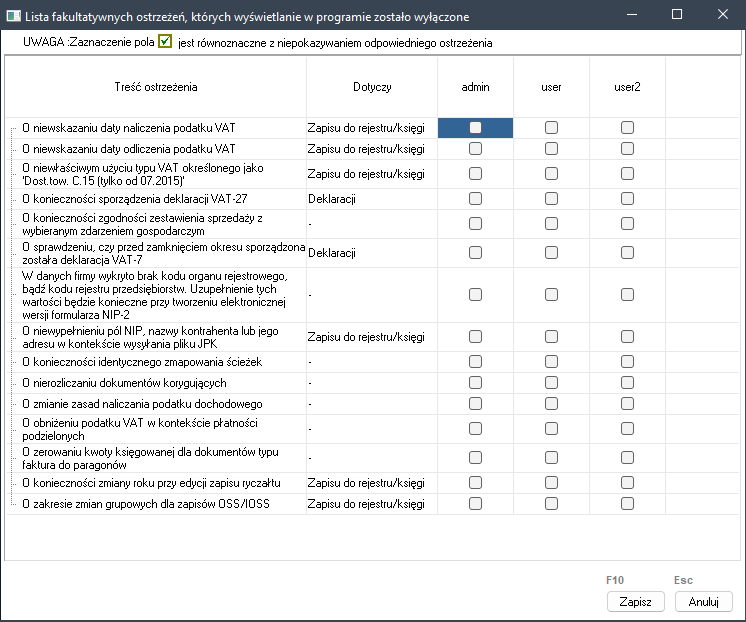Tick admin checkbox for 'edycji zapisu ryczałtu' warning
The width and height of the screenshot is (746, 622).
click(475, 483)
